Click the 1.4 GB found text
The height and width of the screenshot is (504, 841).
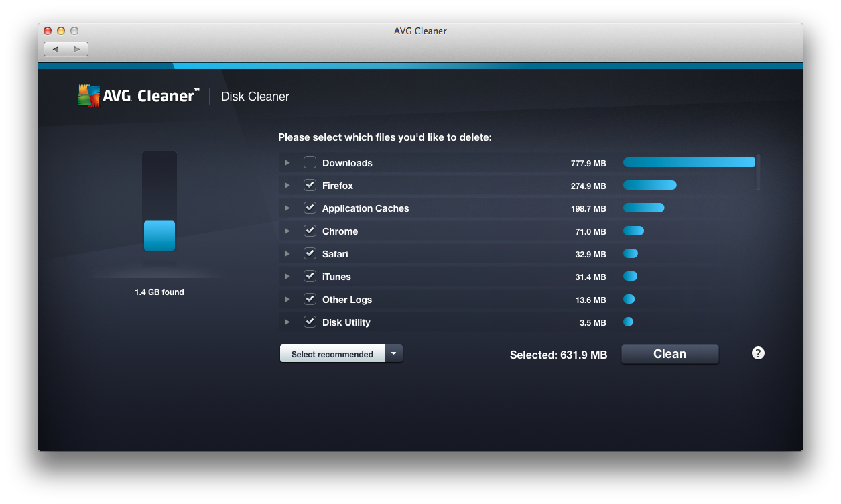pyautogui.click(x=159, y=292)
